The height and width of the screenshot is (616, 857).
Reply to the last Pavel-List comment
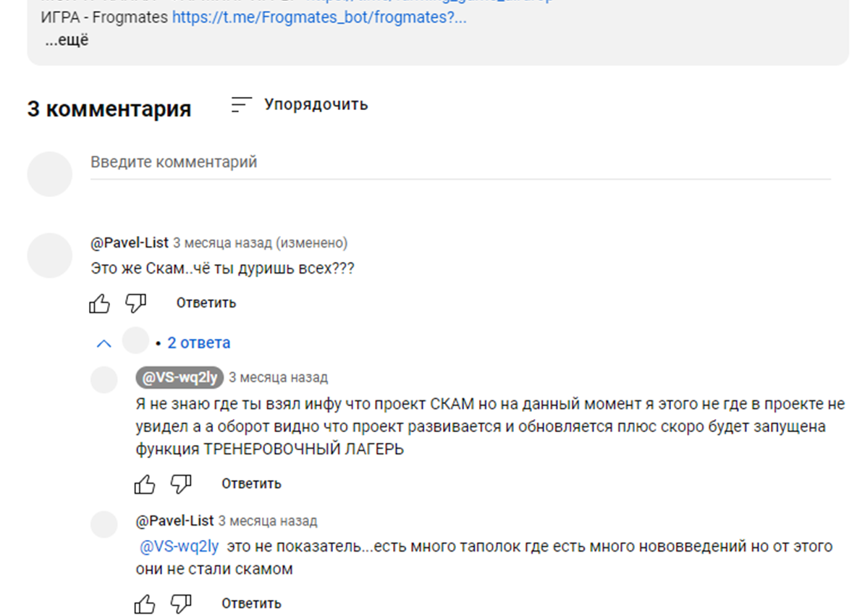tap(251, 604)
